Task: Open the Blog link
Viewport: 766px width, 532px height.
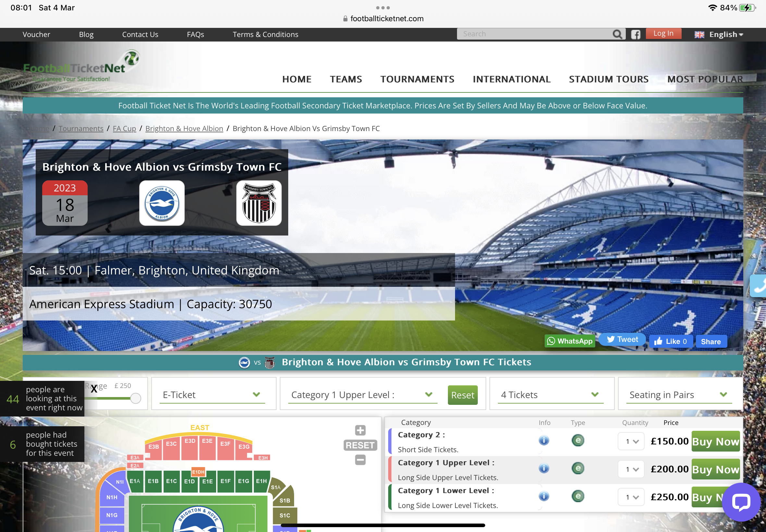Action: [x=86, y=34]
